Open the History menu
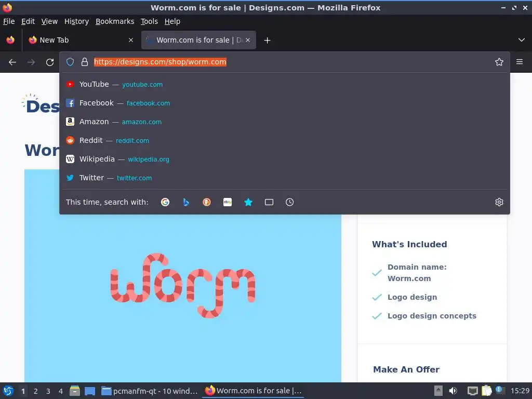The height and width of the screenshot is (399, 532). coord(77,21)
